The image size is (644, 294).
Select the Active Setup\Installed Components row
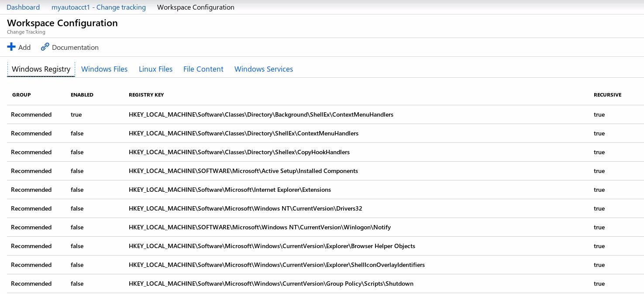pos(243,171)
